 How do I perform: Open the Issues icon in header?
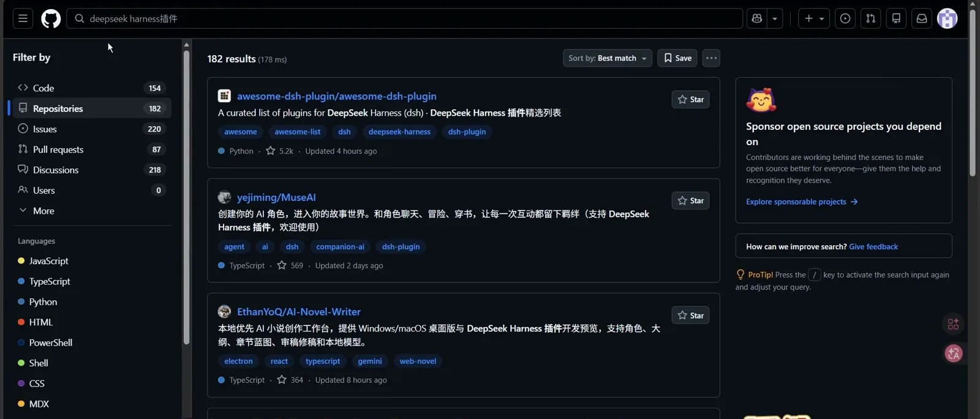845,18
